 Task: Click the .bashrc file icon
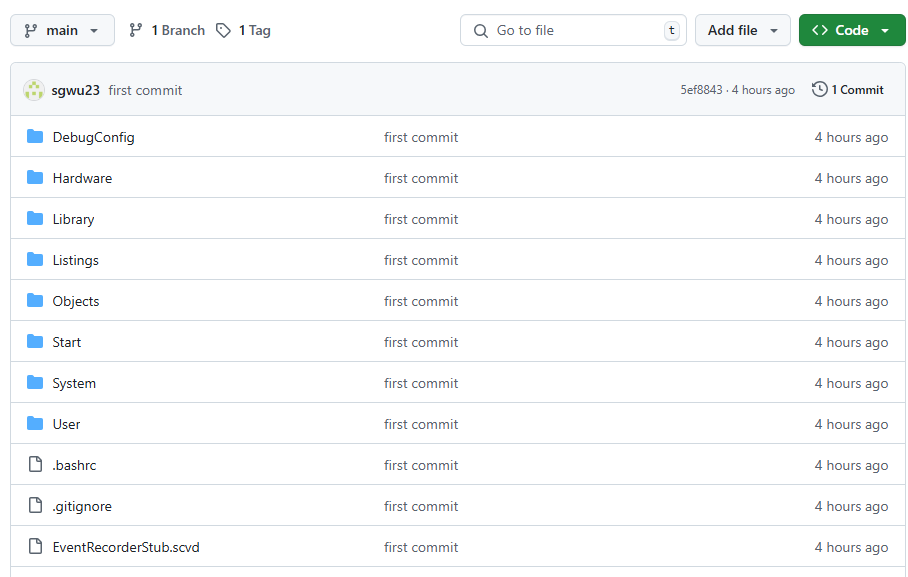(35, 464)
